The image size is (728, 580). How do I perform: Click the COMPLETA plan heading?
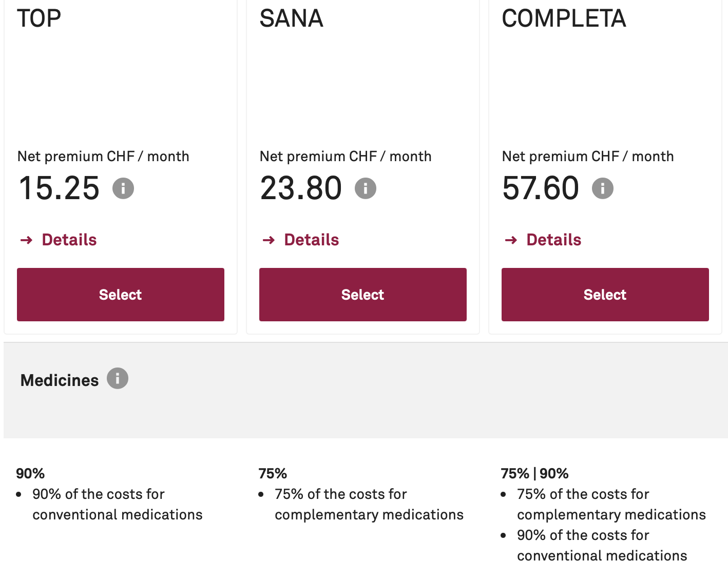[564, 18]
